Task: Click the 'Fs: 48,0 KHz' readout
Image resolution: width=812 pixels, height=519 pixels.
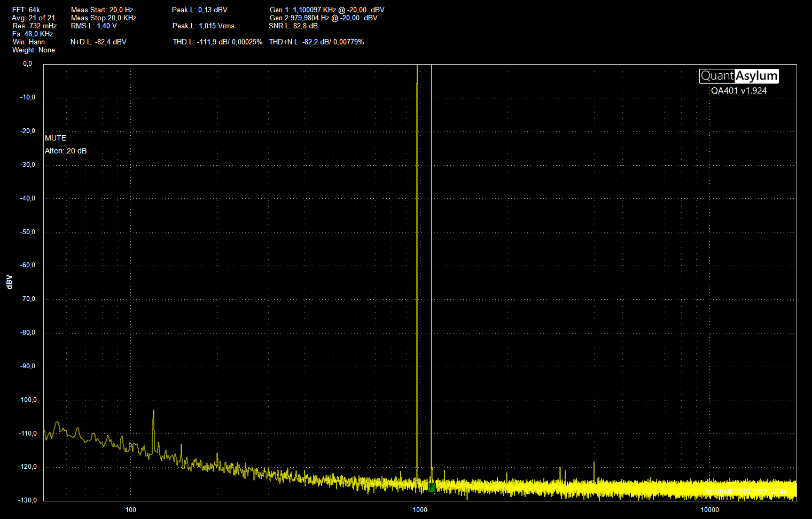Action: tap(33, 34)
